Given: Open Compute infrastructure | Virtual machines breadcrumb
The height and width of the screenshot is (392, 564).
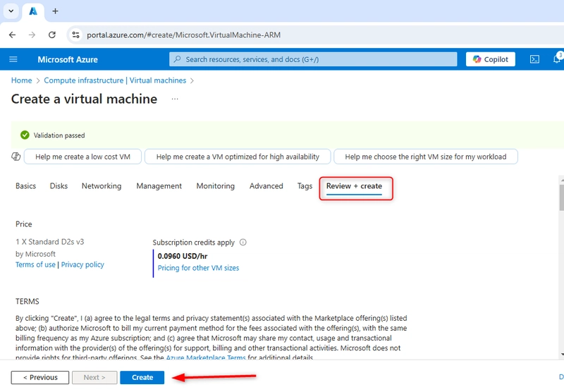Looking at the screenshot, I should pyautogui.click(x=115, y=80).
